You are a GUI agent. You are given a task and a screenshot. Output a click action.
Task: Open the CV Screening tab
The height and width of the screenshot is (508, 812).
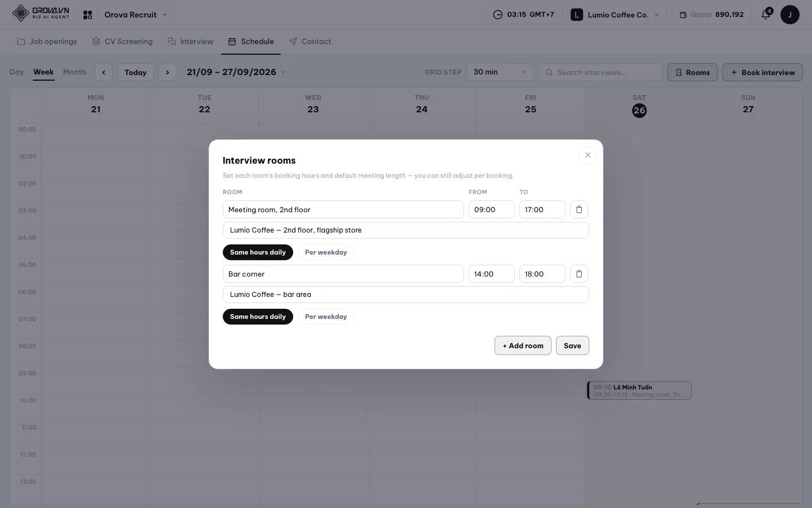pyautogui.click(x=122, y=42)
